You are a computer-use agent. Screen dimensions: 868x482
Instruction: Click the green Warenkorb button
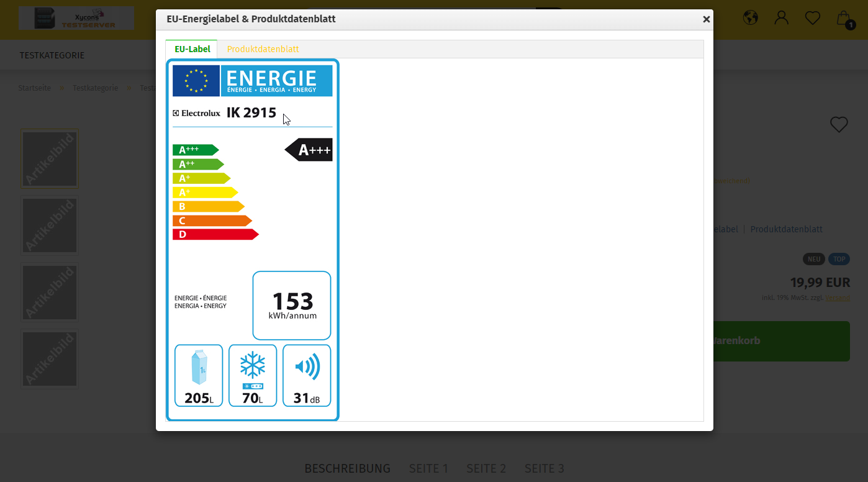(776, 341)
